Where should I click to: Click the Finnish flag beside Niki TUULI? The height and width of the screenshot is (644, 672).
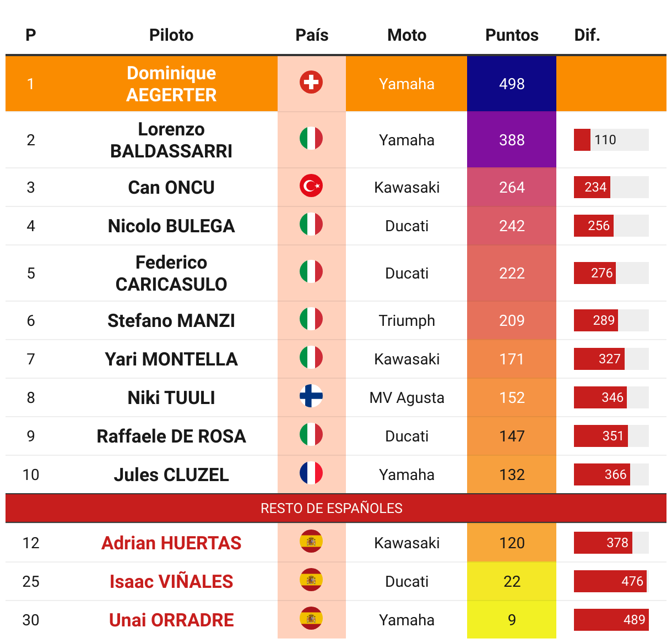[311, 396]
